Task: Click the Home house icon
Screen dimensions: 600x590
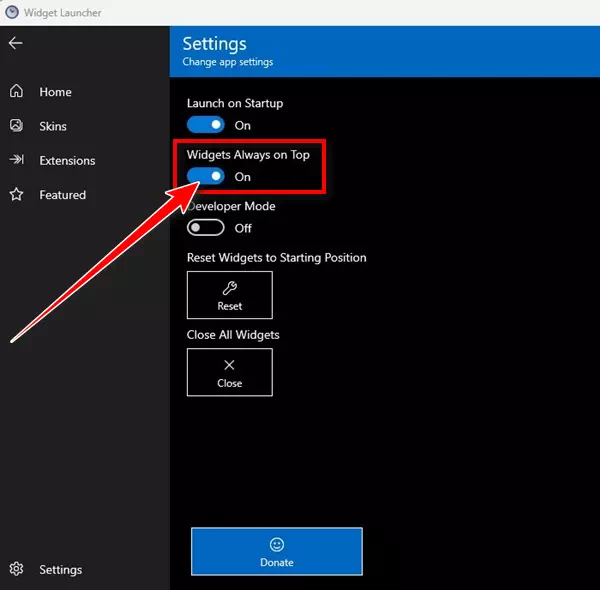Action: tap(16, 91)
